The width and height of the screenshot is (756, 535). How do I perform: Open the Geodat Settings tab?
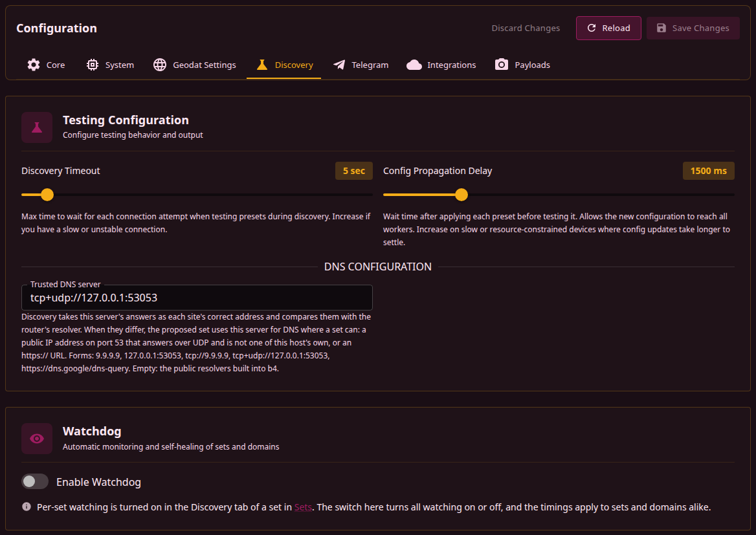[x=195, y=65]
